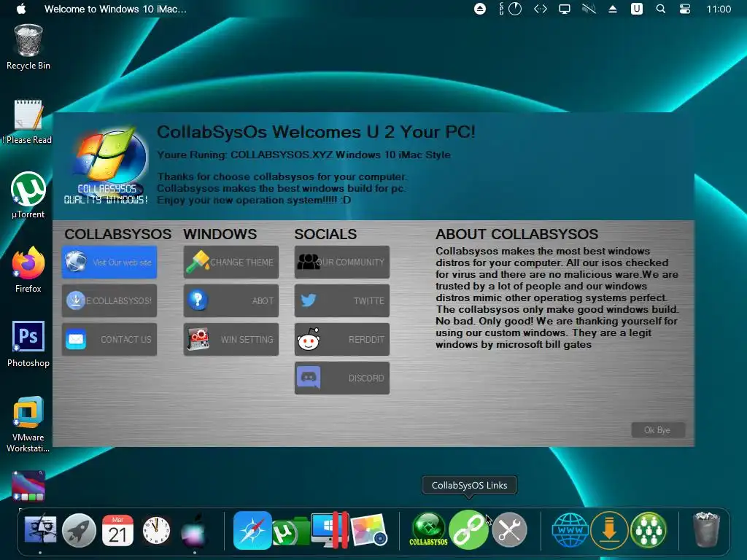This screenshot has height=560, width=747.
Task: Open Siri Apple icon in dock
Action: tap(194, 530)
